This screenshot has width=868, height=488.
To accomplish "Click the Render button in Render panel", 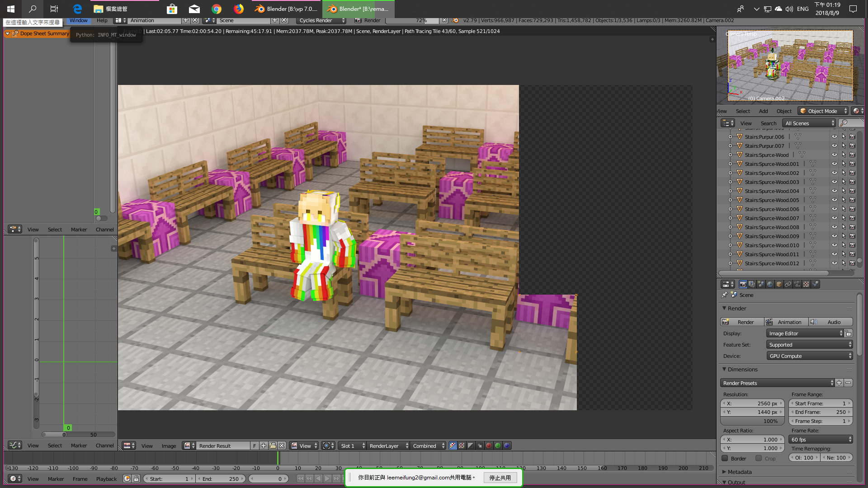I will click(x=742, y=322).
